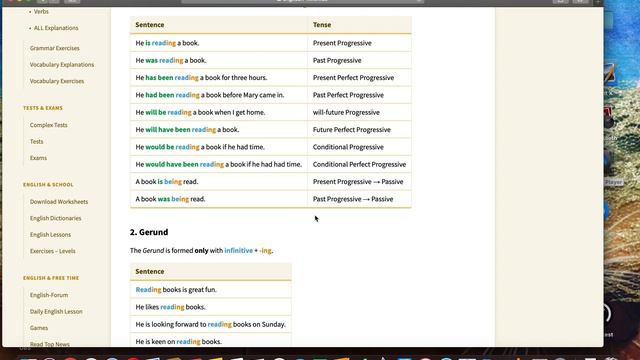Viewport: 640px width, 360px height.
Task: Open ALL Explanations sidebar link
Action: [x=56, y=28]
